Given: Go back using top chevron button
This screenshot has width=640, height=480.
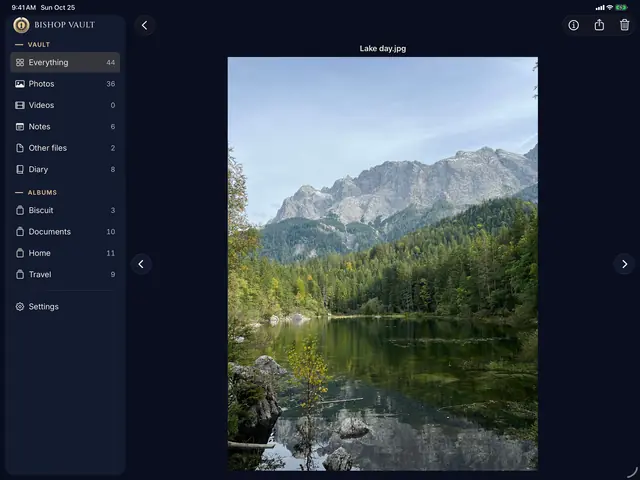Looking at the screenshot, I should click(144, 25).
